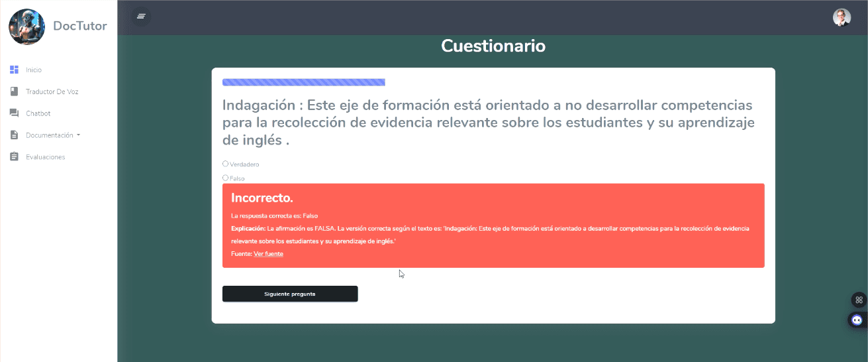Image resolution: width=868 pixels, height=362 pixels.
Task: Click the striped quiz progress bar
Action: coord(304,82)
